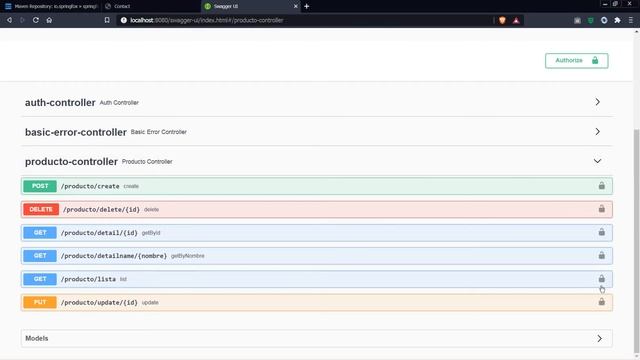Click the page vertical scrollbar thumb

(x=636, y=241)
